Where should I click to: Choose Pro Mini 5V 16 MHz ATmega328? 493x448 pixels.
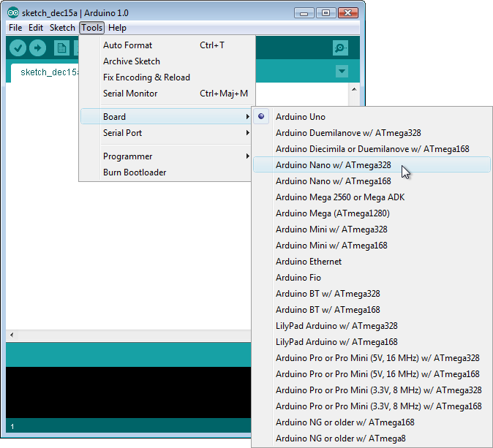click(x=372, y=358)
